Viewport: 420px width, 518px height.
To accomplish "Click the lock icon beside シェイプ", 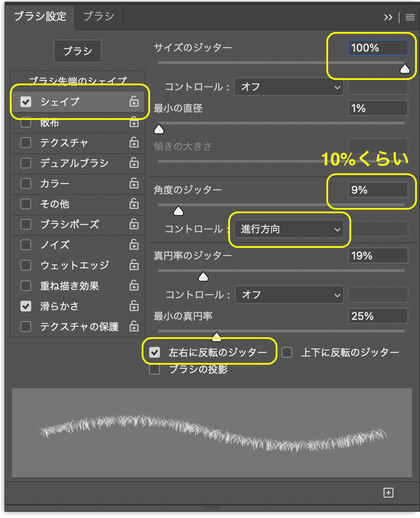I will click(x=134, y=101).
